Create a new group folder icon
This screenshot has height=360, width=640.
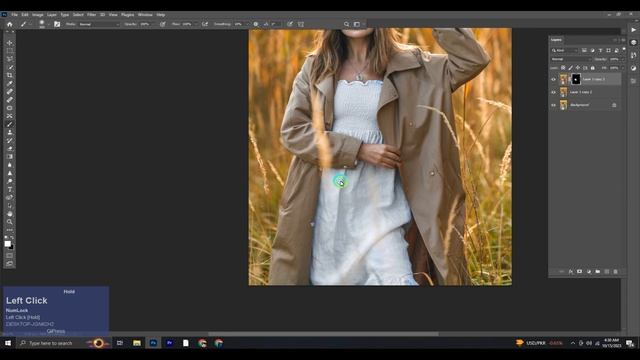pos(598,271)
